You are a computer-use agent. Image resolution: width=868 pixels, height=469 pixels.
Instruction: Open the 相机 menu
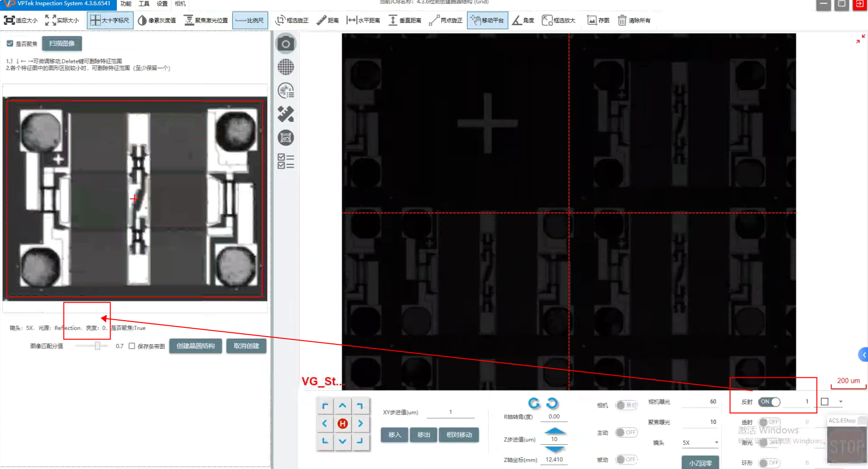180,4
